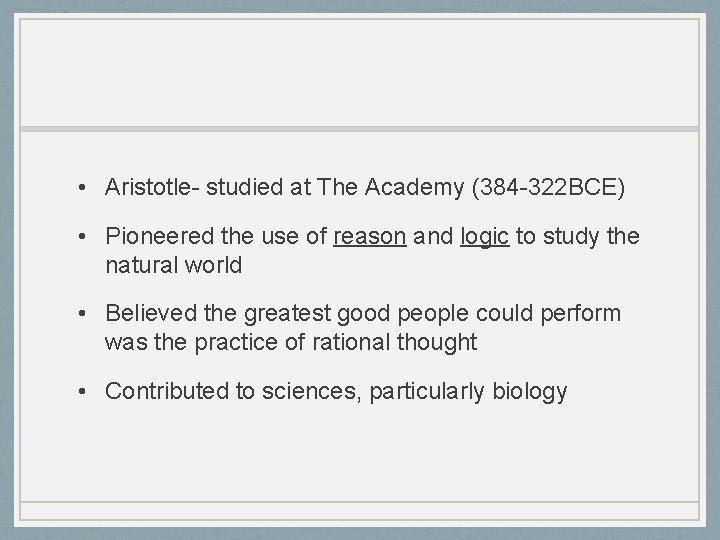
Task: Click the date range "(384-322BCE)"
Action: pyautogui.click(x=554, y=187)
